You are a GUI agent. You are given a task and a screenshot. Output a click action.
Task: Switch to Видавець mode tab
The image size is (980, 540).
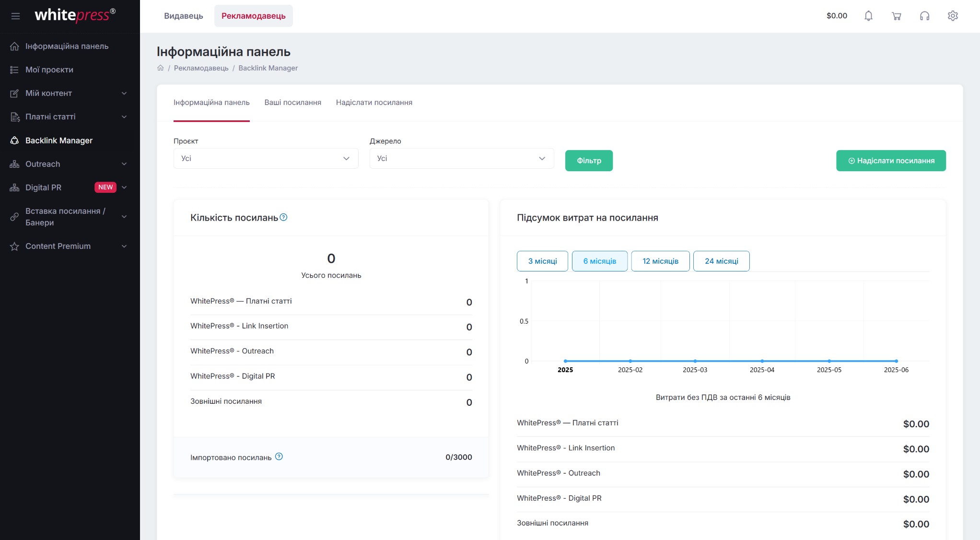tap(183, 16)
